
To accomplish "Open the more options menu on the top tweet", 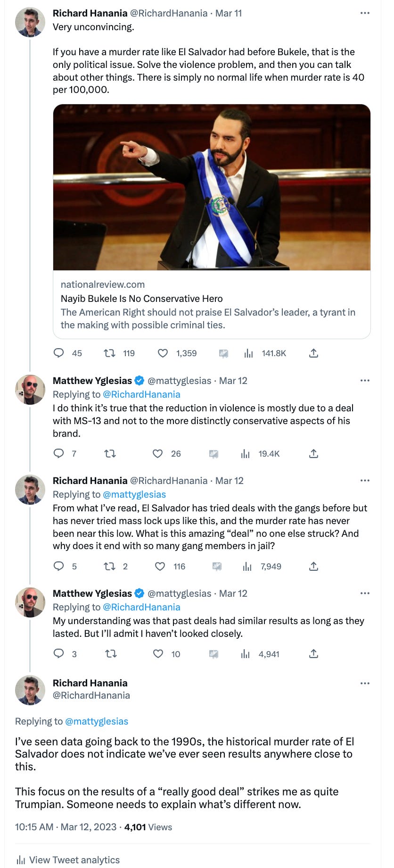I will point(364,13).
